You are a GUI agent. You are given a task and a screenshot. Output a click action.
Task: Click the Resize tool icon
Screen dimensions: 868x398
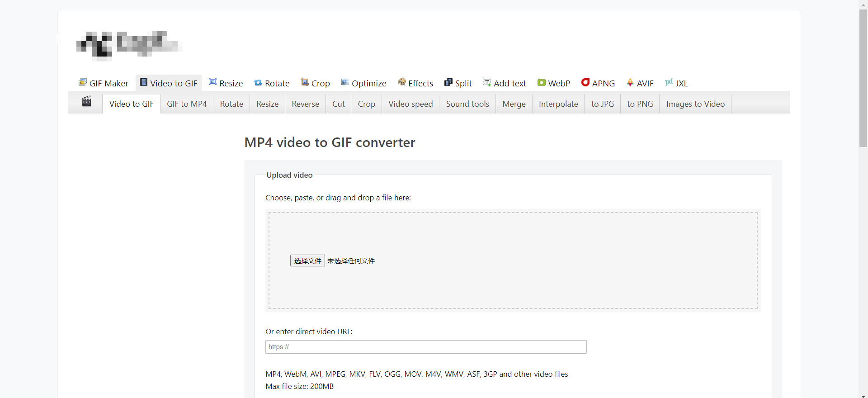(212, 82)
